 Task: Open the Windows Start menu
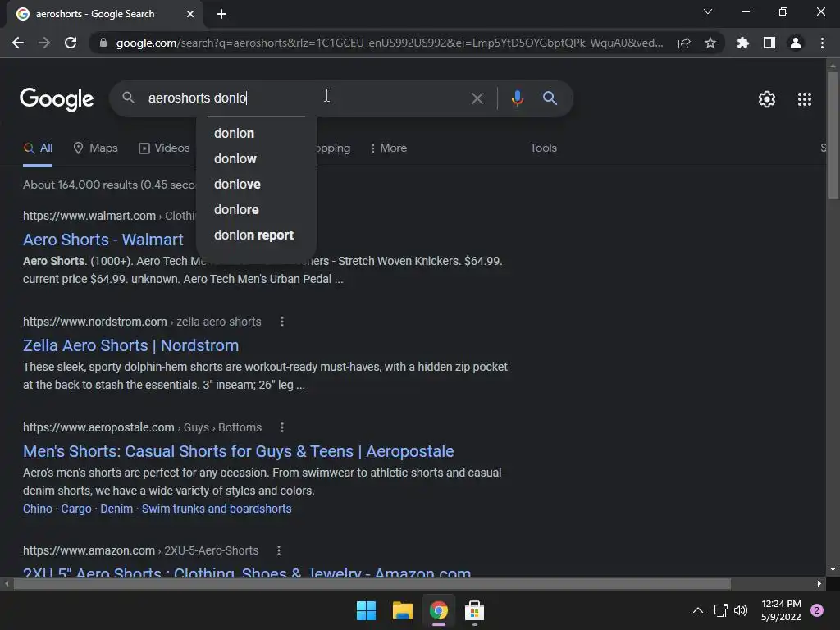click(x=366, y=610)
